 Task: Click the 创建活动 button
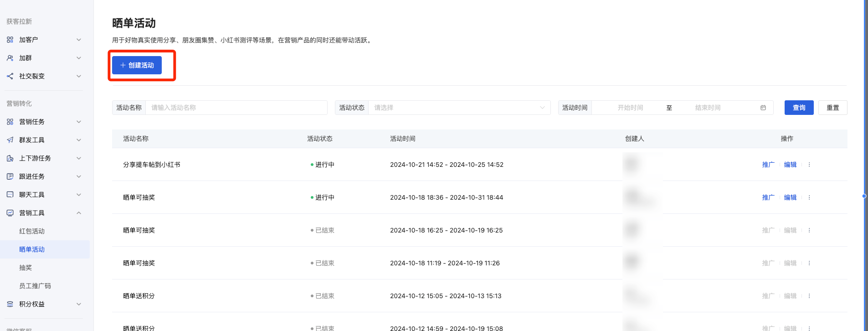click(137, 65)
